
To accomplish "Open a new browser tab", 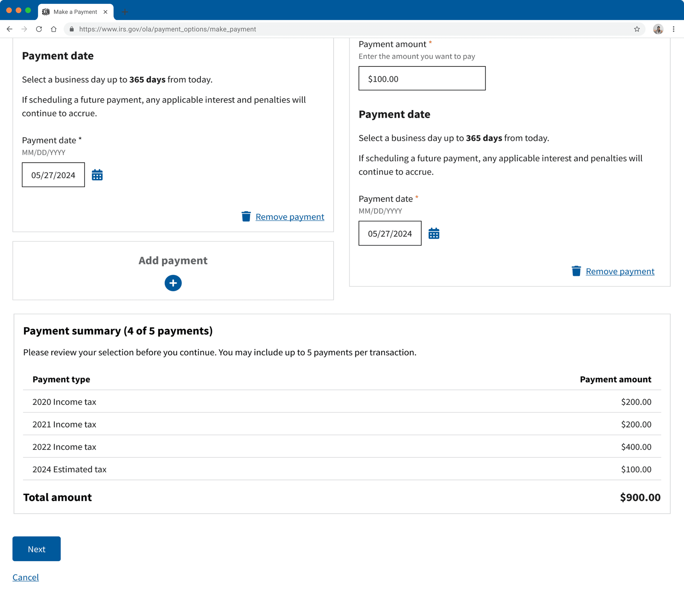I will (125, 12).
